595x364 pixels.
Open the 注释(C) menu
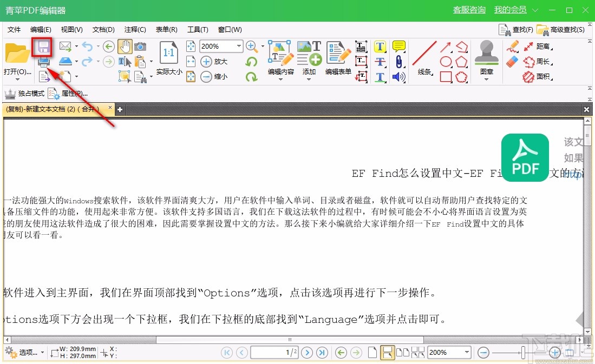pos(135,30)
